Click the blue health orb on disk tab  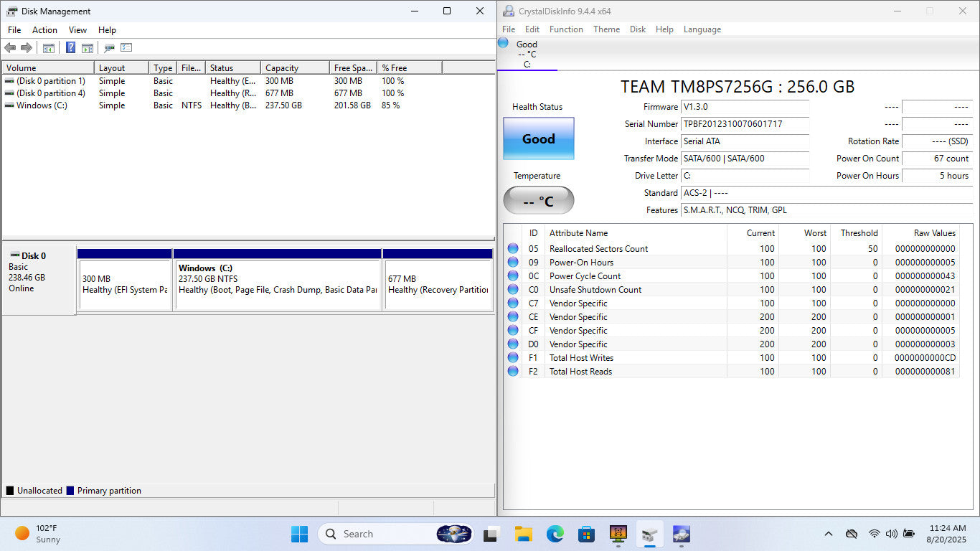[x=504, y=43]
